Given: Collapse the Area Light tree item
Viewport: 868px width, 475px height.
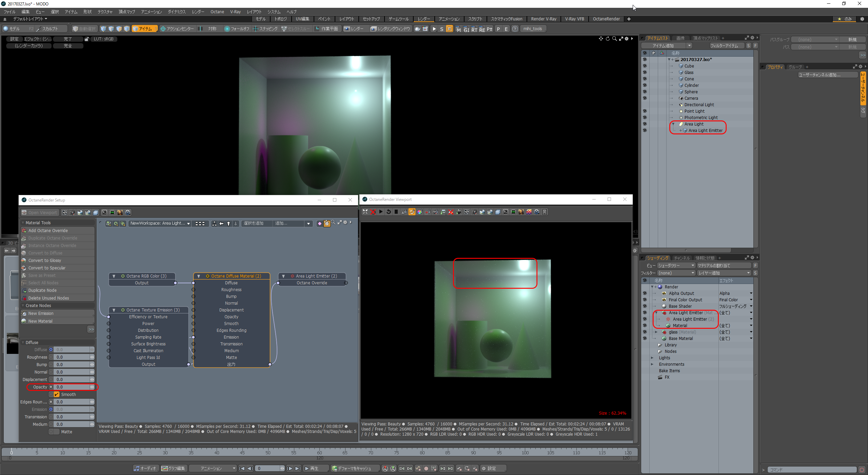Looking at the screenshot, I should 673,124.
